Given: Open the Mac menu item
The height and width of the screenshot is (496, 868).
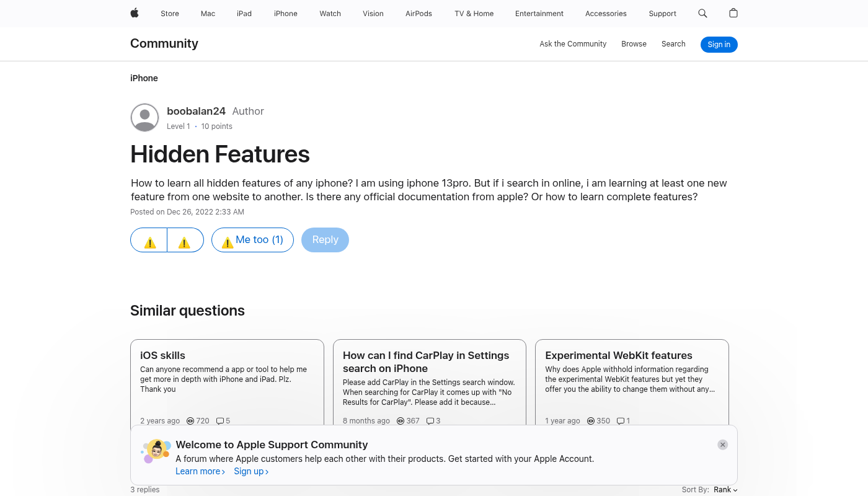Looking at the screenshot, I should [x=208, y=14].
